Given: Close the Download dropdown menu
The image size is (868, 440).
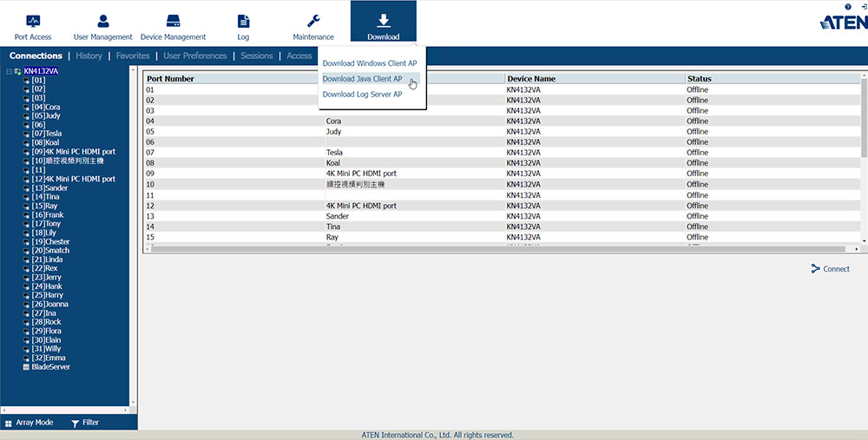Looking at the screenshot, I should pyautogui.click(x=383, y=24).
